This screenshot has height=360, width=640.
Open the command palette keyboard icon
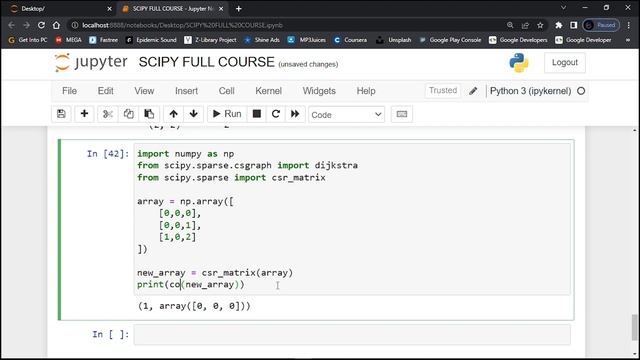402,114
